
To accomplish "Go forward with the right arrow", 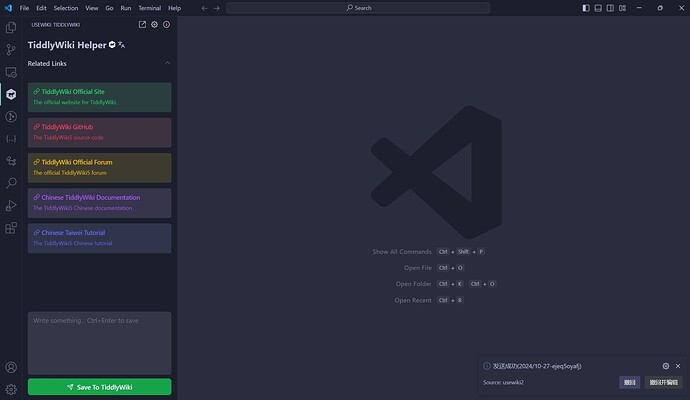I will [217, 8].
